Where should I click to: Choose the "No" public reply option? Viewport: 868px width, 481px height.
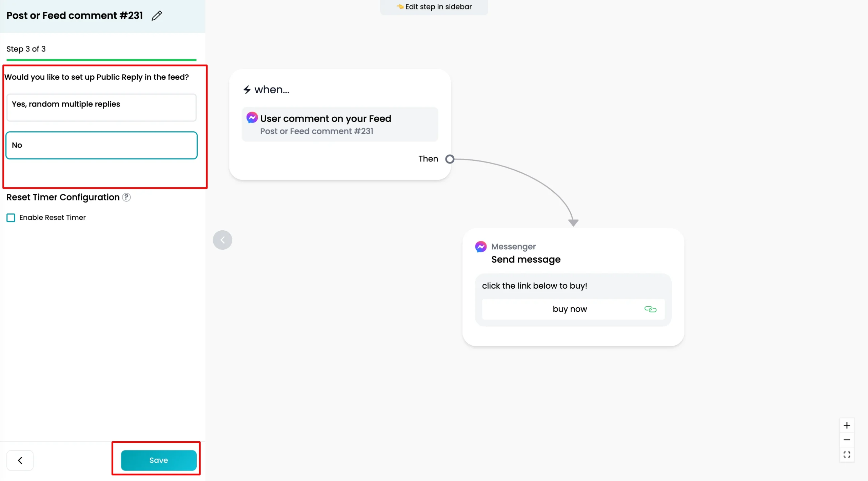coord(101,145)
